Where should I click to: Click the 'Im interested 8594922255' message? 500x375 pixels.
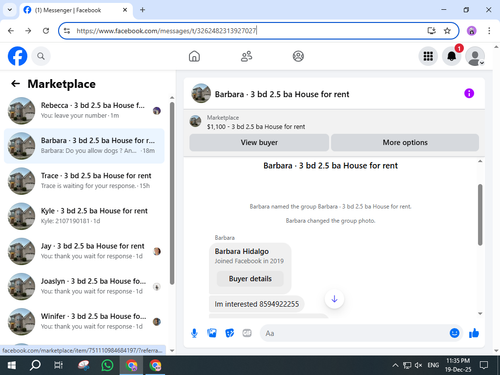[257, 304]
